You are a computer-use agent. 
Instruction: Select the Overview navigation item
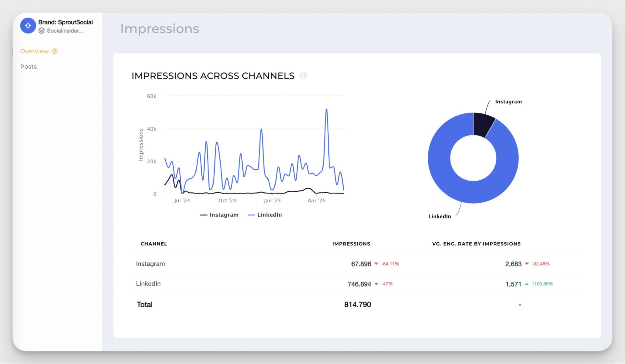[34, 51]
